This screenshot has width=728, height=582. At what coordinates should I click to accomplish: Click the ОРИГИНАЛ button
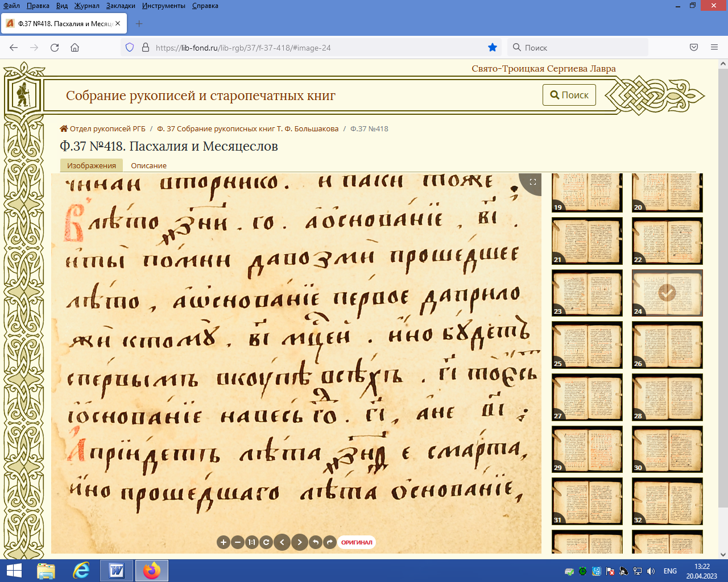pyautogui.click(x=357, y=542)
